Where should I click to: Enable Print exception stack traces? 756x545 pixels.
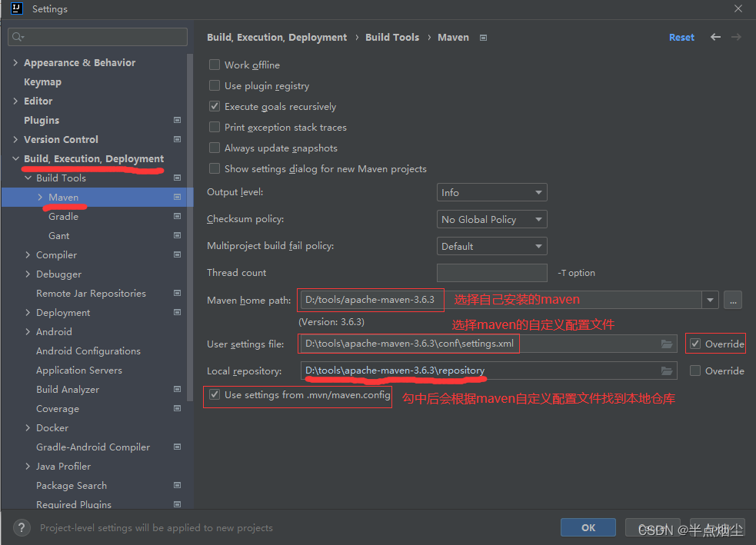215,127
